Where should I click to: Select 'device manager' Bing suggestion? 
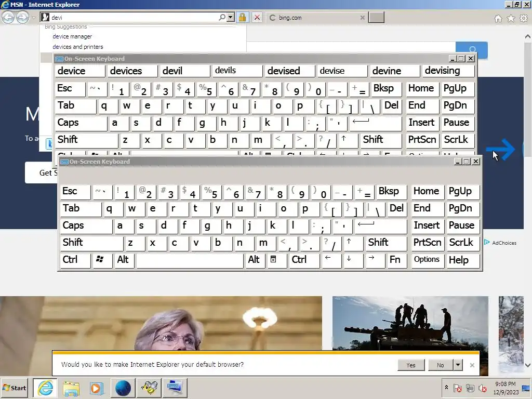click(x=72, y=36)
